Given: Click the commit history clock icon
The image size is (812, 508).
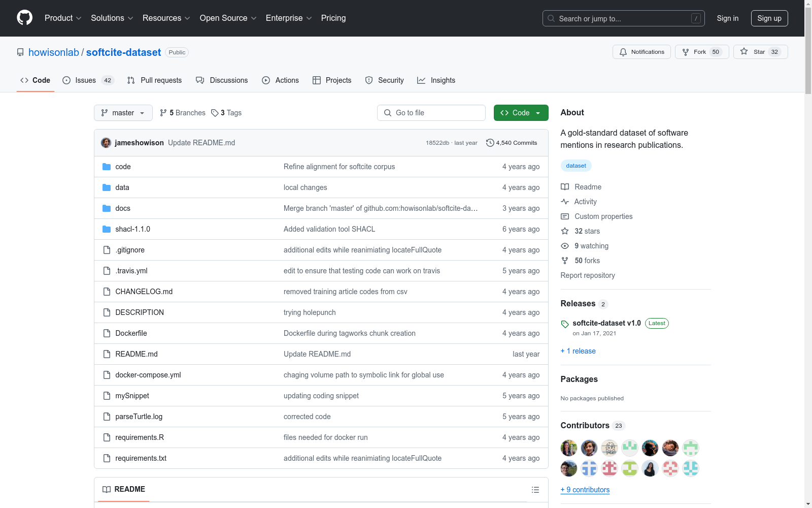Looking at the screenshot, I should coord(490,143).
